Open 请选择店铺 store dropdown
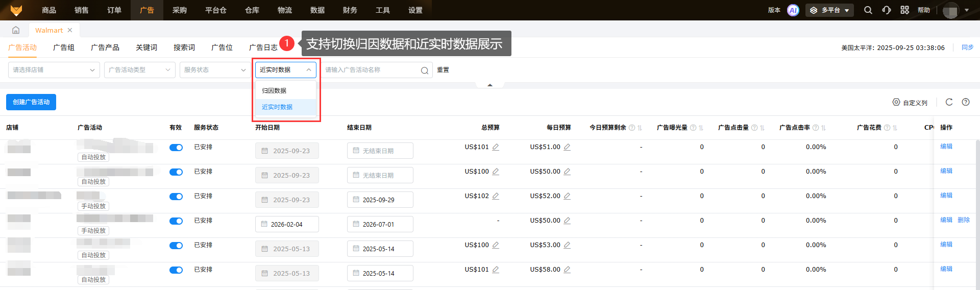The image size is (980, 290). [54, 70]
